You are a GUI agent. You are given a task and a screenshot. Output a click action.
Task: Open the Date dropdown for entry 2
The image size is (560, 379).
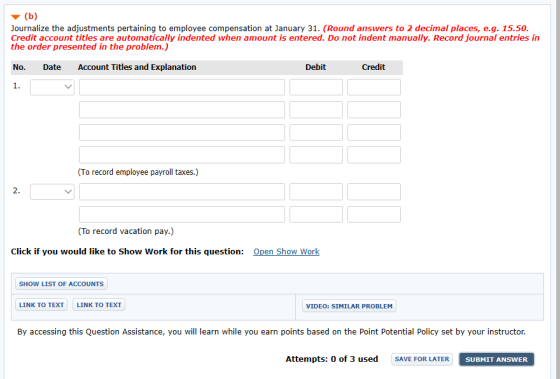[52, 192]
